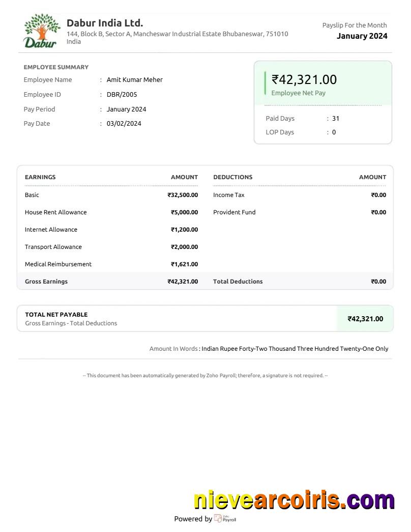
Task: Click the Total Net Payable green amount box
Action: pos(365,319)
